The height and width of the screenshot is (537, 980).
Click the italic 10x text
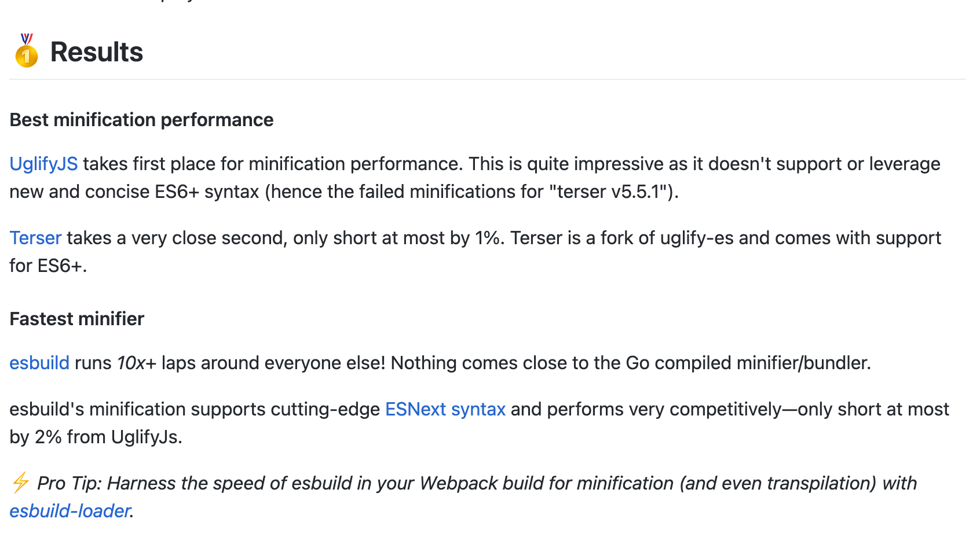pos(131,363)
